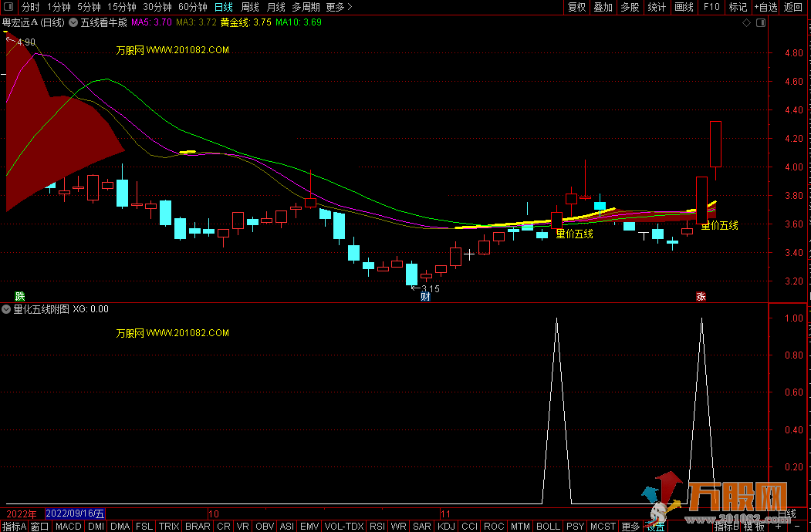This screenshot has width=811, height=532.
Task: Click the 多股 multi-stock button
Action: click(630, 7)
